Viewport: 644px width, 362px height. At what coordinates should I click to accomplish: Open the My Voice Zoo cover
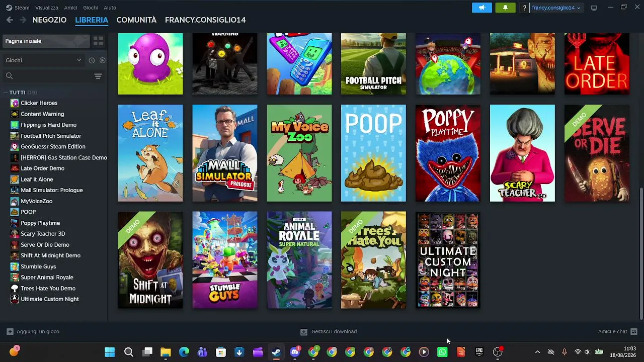(299, 153)
